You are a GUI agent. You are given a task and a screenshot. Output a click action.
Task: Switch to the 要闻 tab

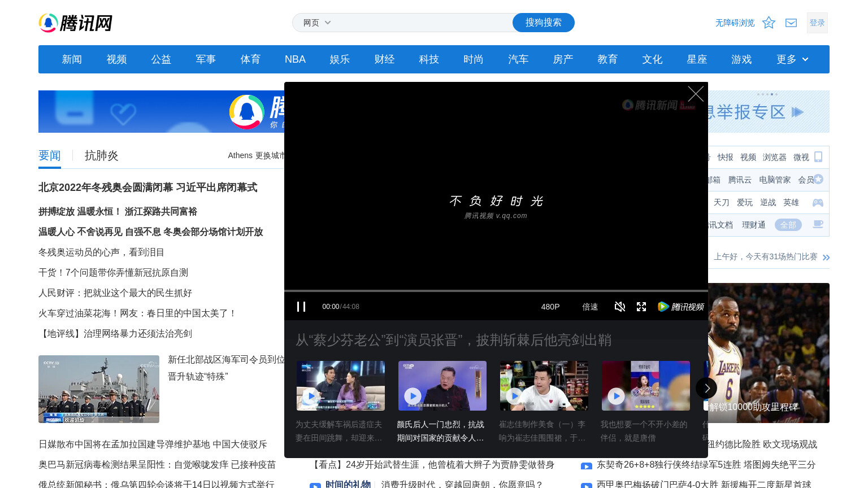coord(50,156)
